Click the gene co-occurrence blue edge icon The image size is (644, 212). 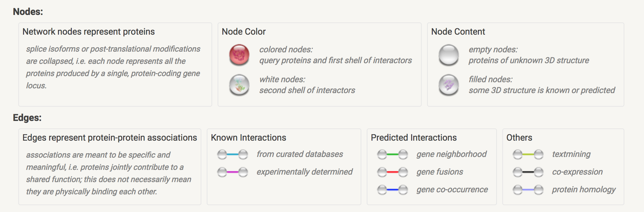tap(393, 190)
